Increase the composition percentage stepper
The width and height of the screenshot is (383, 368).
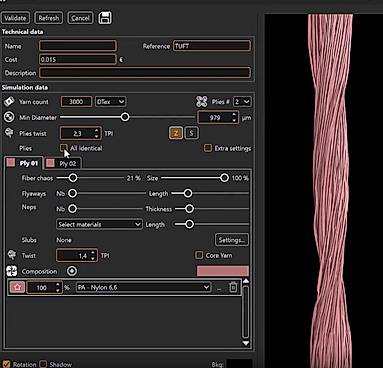(58, 285)
